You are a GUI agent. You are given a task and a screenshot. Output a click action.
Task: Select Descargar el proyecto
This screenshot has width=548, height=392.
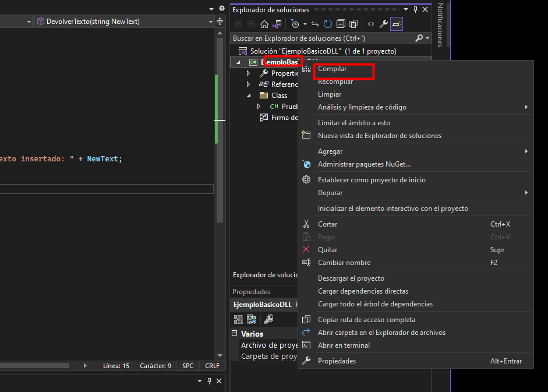[351, 278]
